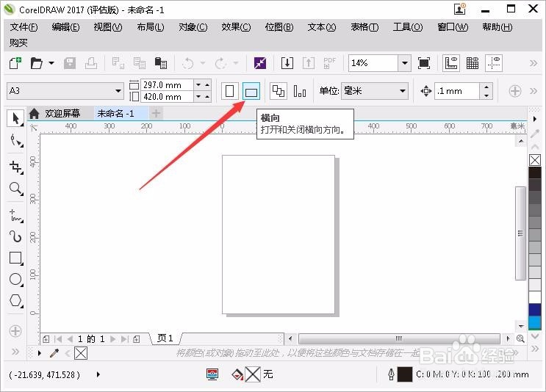Click the Paste clipboard icon
The height and width of the screenshot is (392, 546).
pos(160,63)
